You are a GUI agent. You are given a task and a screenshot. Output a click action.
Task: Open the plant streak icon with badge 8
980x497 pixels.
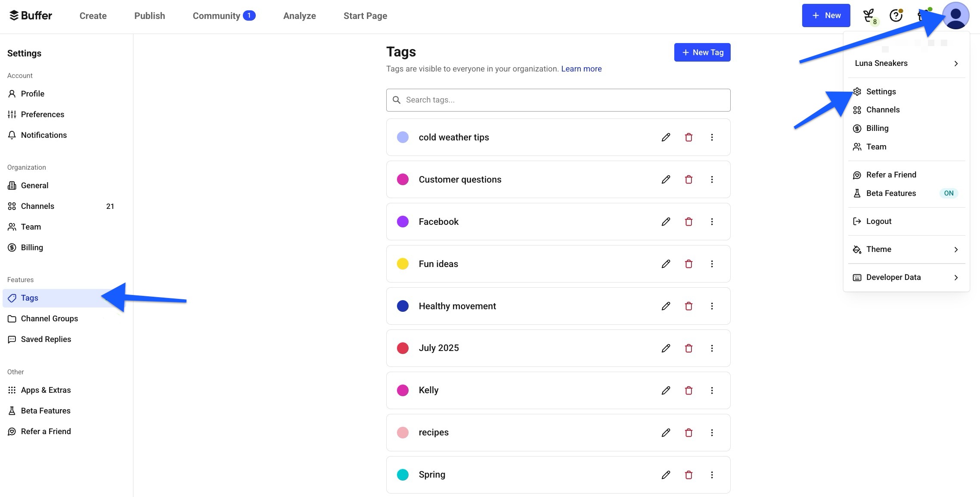pyautogui.click(x=870, y=16)
